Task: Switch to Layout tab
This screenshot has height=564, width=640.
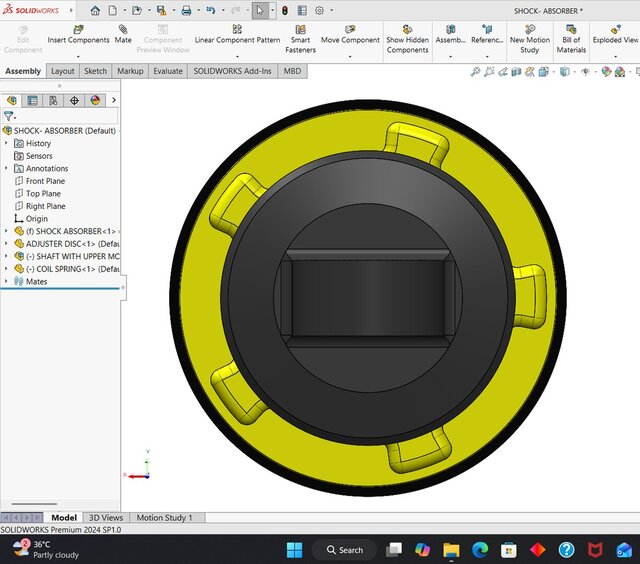Action: coord(63,71)
